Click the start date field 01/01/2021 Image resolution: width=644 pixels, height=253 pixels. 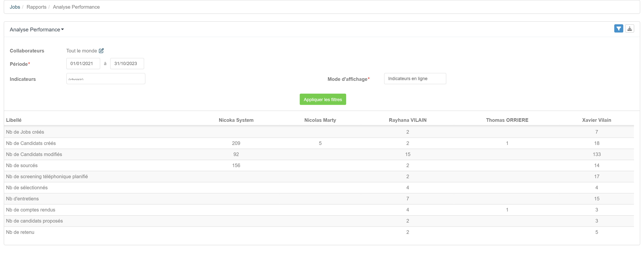pyautogui.click(x=83, y=64)
